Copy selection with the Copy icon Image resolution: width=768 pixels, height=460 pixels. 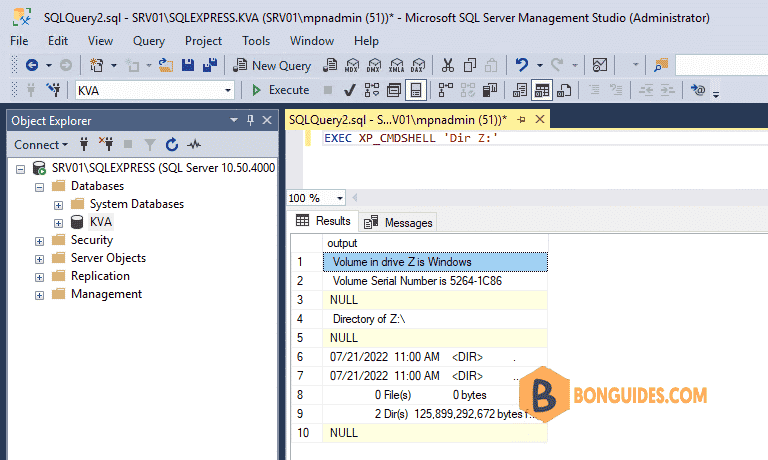point(470,65)
